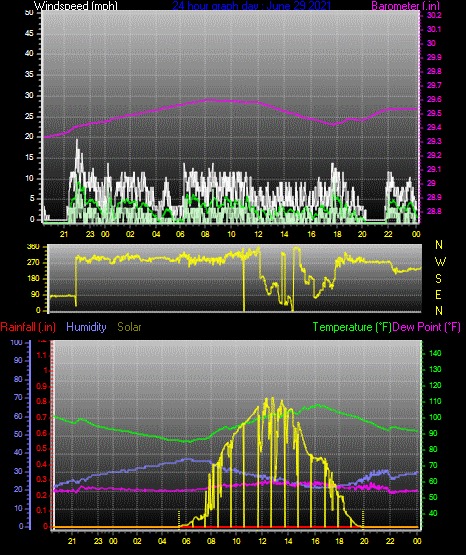The height and width of the screenshot is (555, 466).
Task: Click the '24 hour graph day : June 29 2021' heading
Action: pos(252,6)
